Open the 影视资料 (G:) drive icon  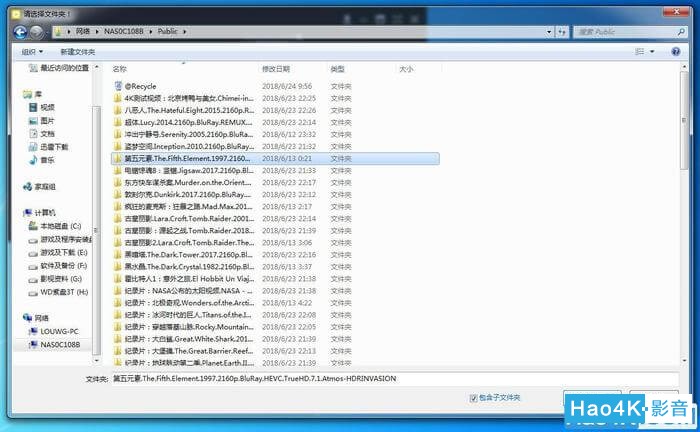point(33,279)
